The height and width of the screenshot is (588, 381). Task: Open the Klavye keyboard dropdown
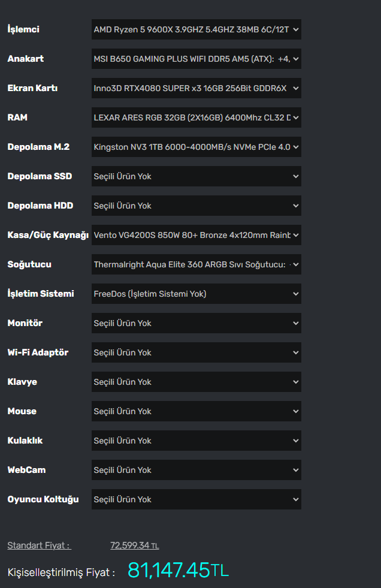tap(196, 382)
